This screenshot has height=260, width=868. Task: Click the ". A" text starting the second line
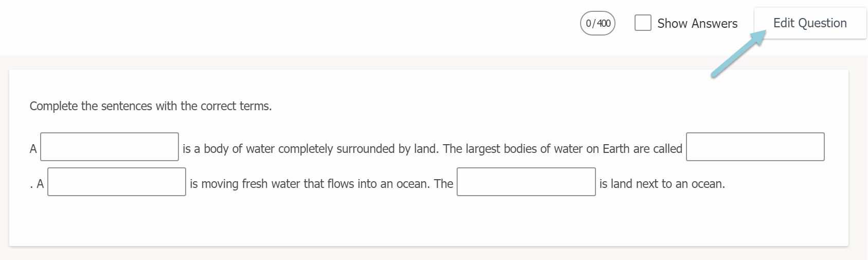pyautogui.click(x=37, y=184)
